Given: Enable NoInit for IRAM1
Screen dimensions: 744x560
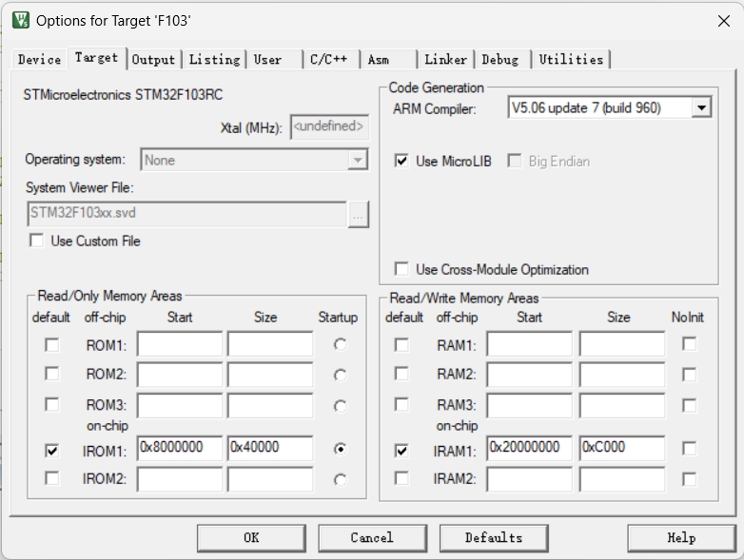Looking at the screenshot, I should [689, 448].
